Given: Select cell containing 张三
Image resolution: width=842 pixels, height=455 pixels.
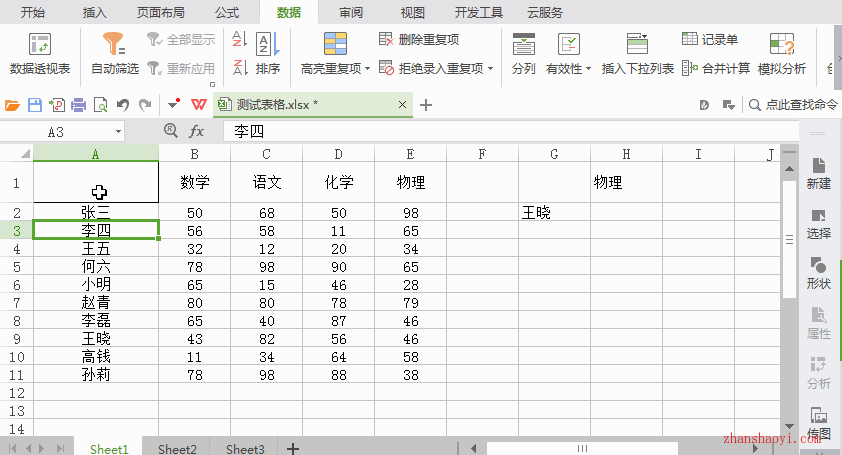Looking at the screenshot, I should coord(96,212).
